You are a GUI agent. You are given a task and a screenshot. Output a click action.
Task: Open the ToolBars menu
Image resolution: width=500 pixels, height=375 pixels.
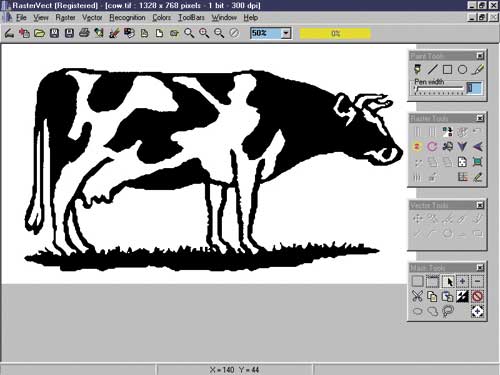[191, 17]
